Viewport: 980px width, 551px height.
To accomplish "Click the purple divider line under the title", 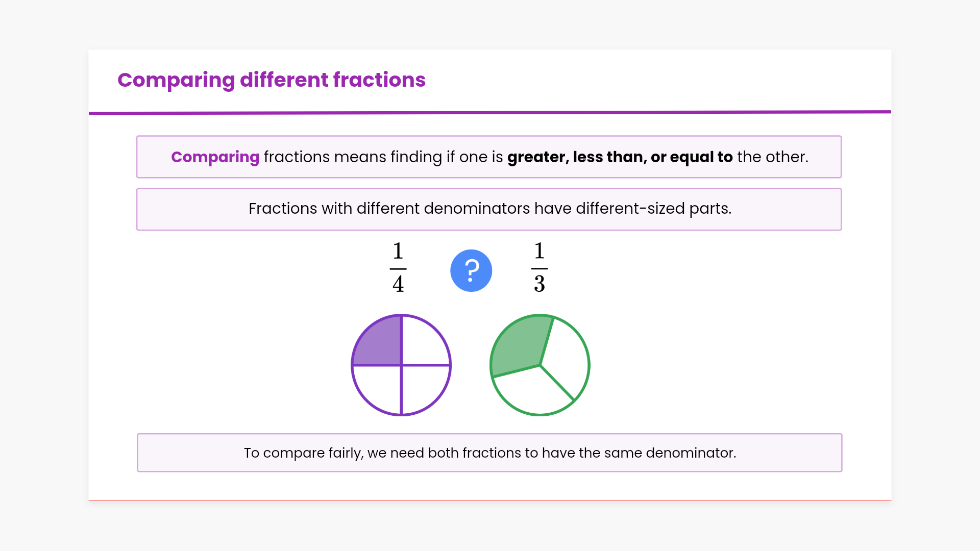I will (x=490, y=112).
